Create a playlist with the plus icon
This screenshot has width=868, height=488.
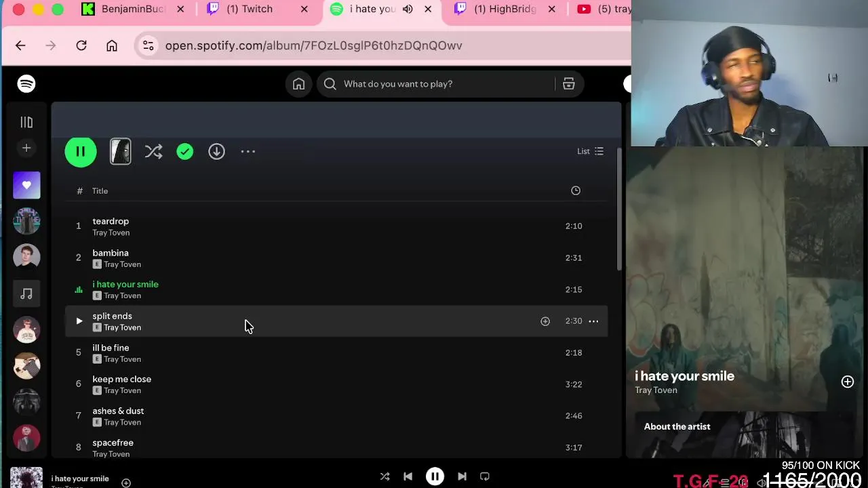(x=26, y=148)
